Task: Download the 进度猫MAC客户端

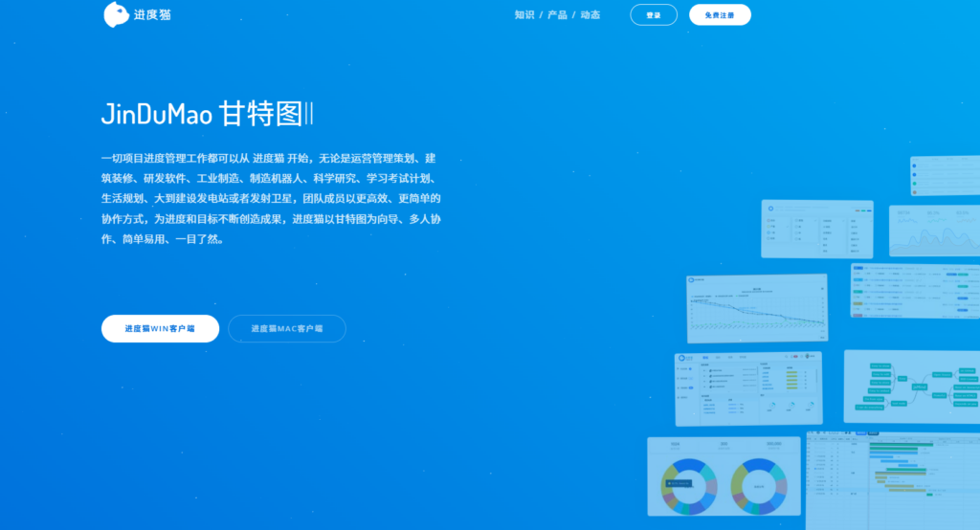Action: click(287, 328)
